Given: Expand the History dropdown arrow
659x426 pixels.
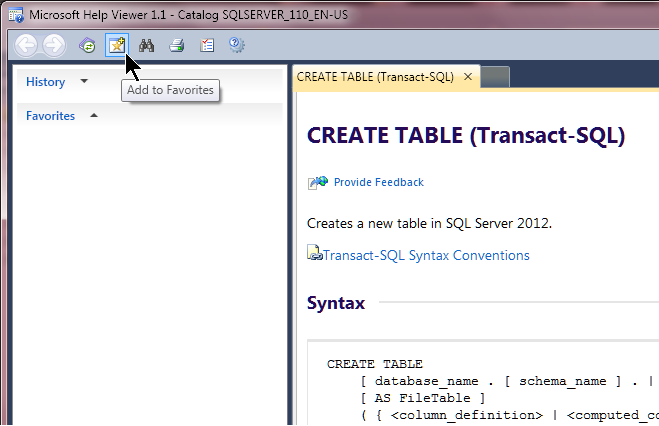Looking at the screenshot, I should [84, 81].
